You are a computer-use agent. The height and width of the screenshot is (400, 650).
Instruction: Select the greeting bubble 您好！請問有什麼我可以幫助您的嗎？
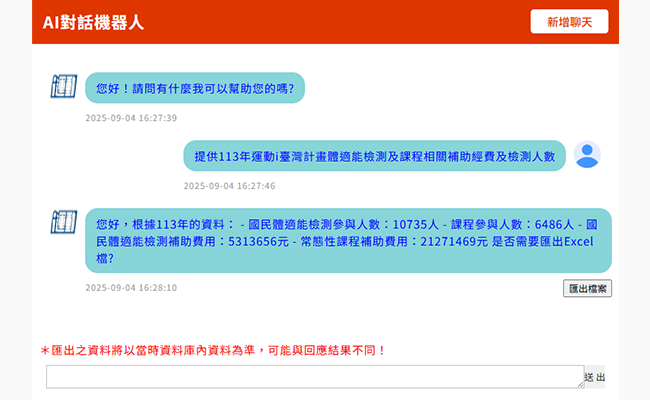click(194, 88)
